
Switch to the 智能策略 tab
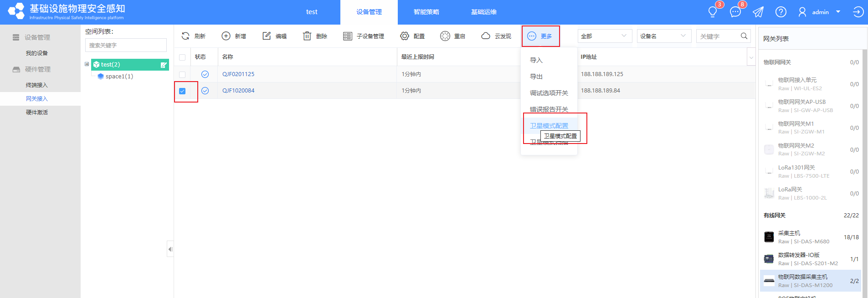pos(426,12)
